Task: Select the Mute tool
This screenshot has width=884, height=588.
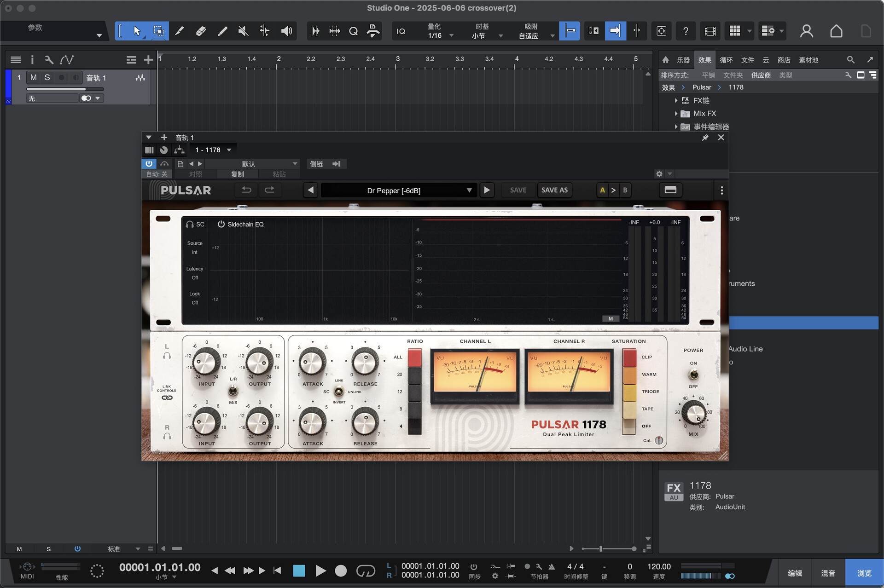Action: (243, 31)
